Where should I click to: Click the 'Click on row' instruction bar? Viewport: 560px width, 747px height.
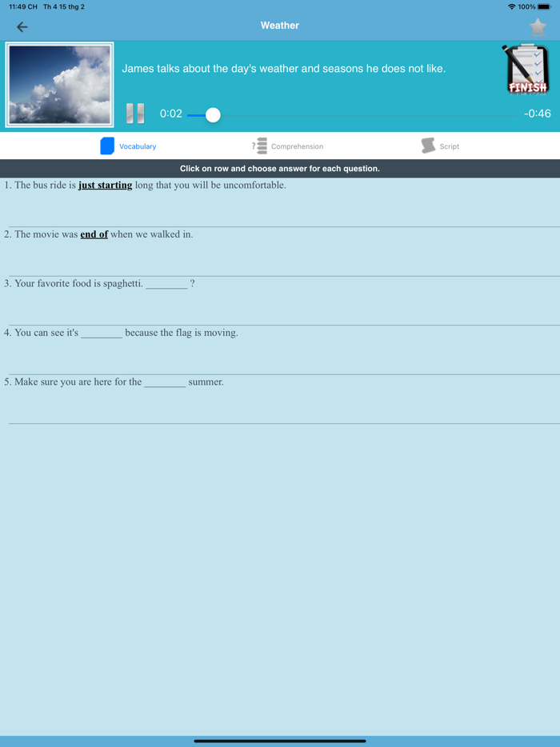tap(280, 169)
